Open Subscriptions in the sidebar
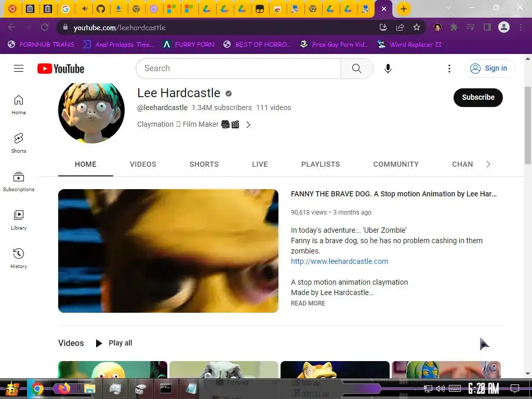Image resolution: width=532 pixels, height=399 pixels. pos(19,181)
